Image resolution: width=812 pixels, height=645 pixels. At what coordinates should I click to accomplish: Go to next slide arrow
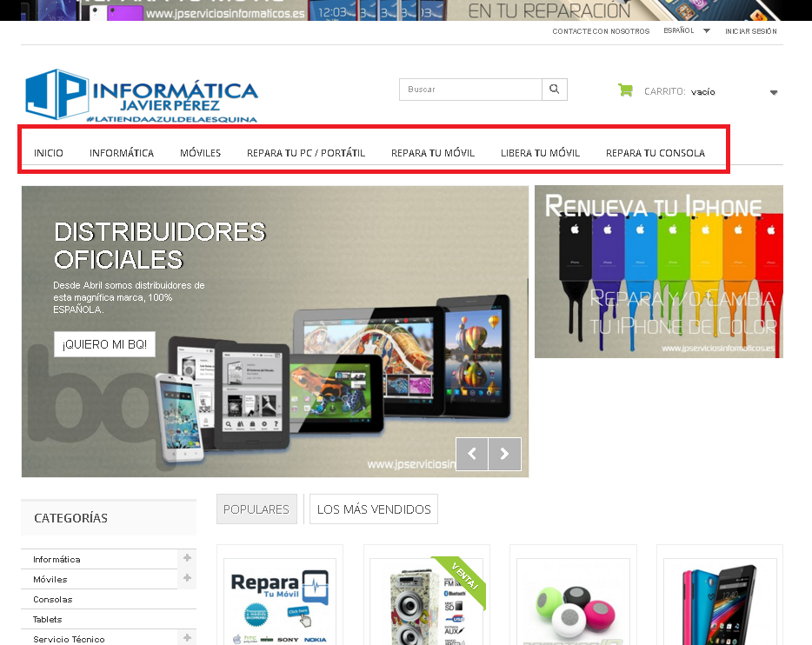(x=504, y=454)
